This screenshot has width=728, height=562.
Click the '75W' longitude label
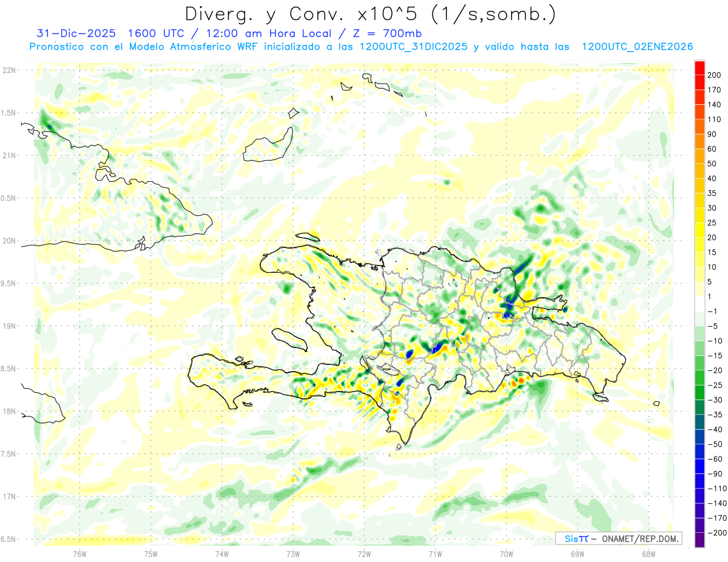151,554
